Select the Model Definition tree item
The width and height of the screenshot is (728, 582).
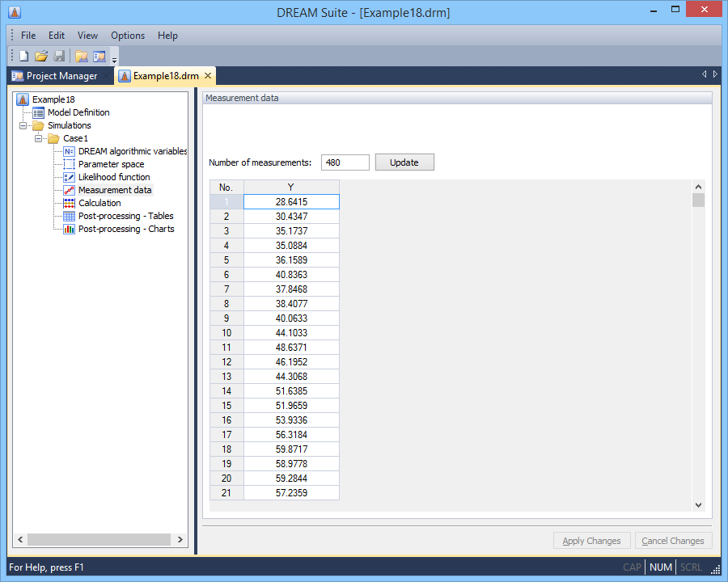(78, 112)
